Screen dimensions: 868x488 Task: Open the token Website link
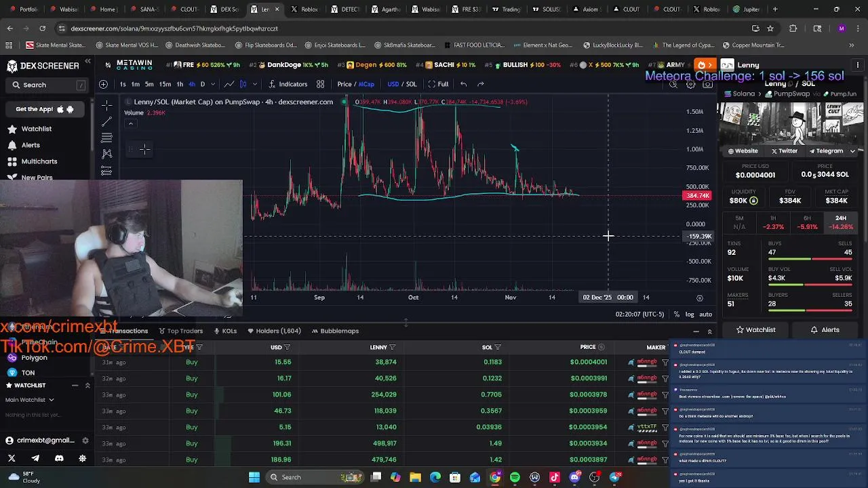point(743,151)
